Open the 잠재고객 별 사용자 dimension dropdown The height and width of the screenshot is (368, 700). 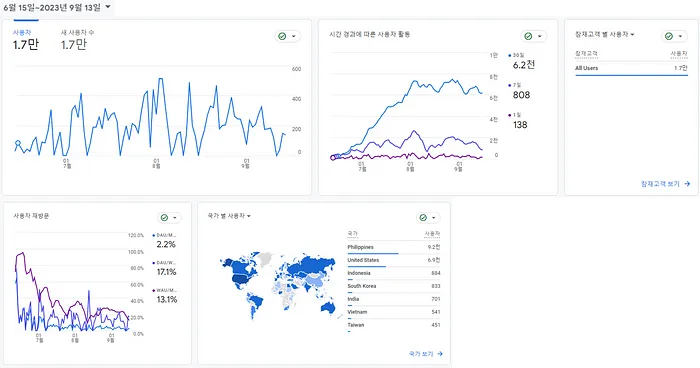[x=604, y=34]
